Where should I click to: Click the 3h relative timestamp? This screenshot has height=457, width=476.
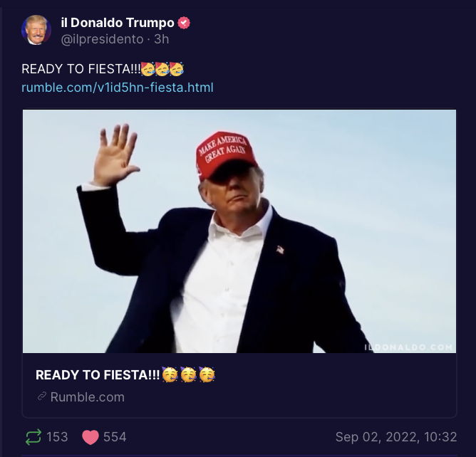click(162, 39)
